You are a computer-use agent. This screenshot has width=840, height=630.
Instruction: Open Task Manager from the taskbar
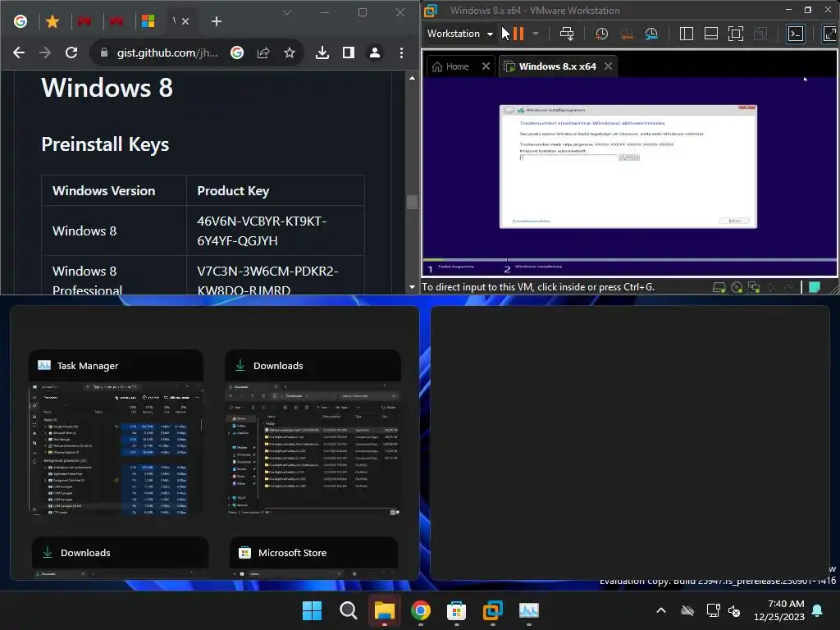click(529, 610)
